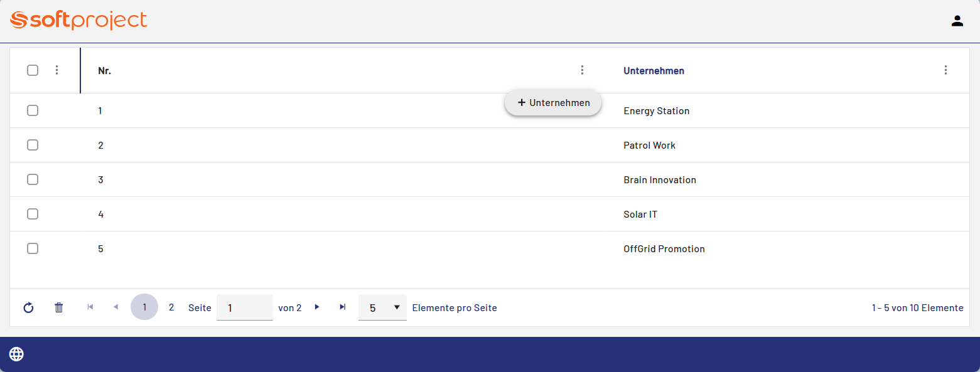
Task: Go to the next page arrow
Action: tap(317, 307)
